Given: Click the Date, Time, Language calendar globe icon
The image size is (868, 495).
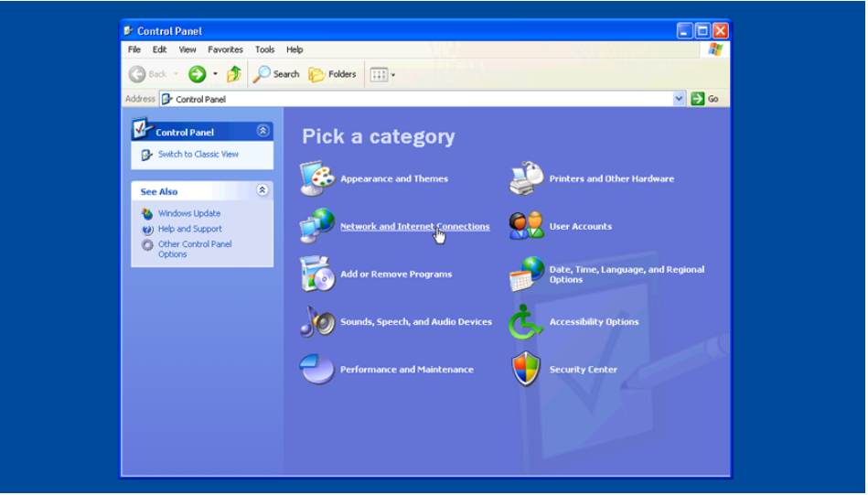Looking at the screenshot, I should 527,274.
